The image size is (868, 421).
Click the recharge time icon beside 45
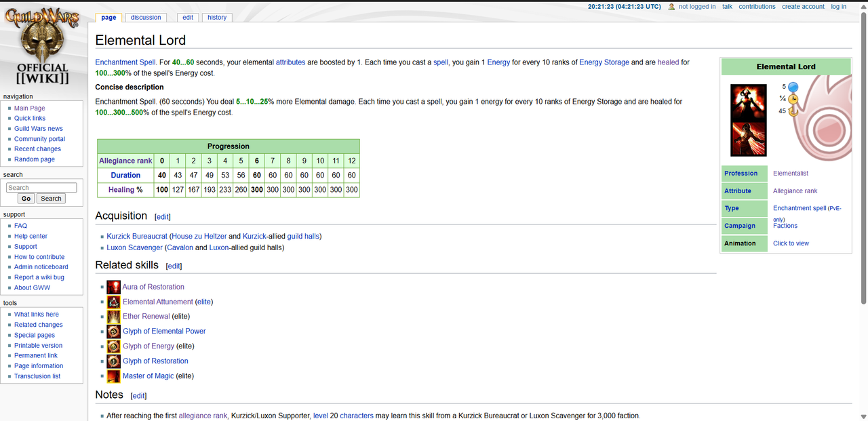tap(793, 111)
